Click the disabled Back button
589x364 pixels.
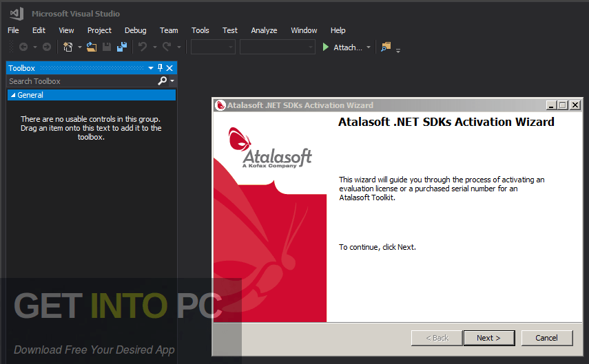tap(437, 338)
